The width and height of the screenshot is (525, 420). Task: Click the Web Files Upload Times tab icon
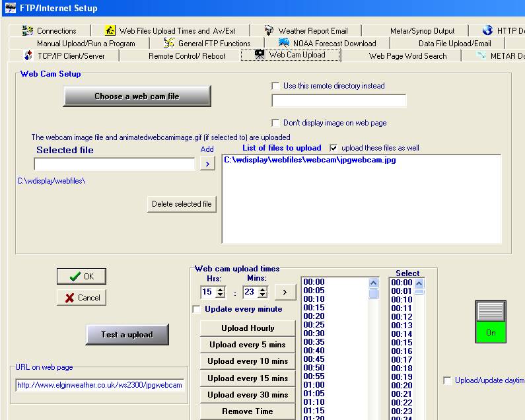point(110,30)
